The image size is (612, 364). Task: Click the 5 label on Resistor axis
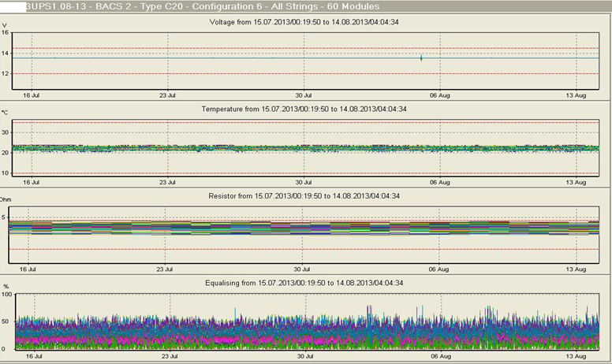3,217
